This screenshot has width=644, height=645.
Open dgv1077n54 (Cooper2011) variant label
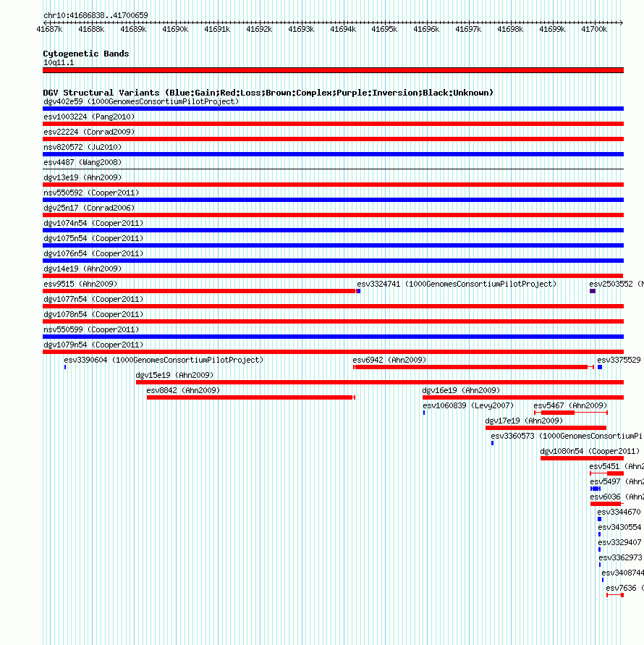pos(93,300)
